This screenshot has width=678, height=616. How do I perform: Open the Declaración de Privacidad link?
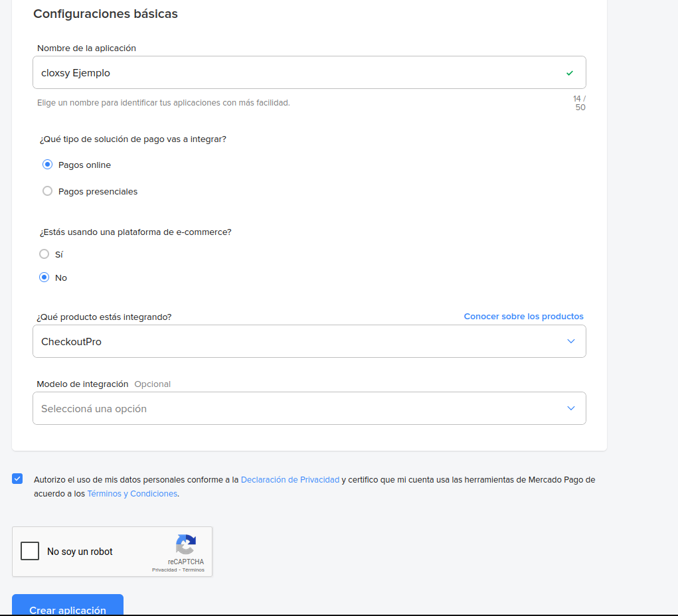point(290,479)
